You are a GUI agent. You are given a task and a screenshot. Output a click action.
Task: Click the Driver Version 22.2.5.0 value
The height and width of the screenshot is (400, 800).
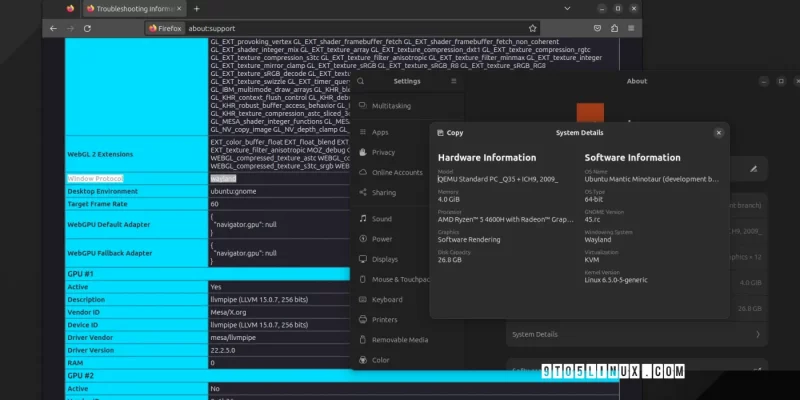tap(223, 350)
